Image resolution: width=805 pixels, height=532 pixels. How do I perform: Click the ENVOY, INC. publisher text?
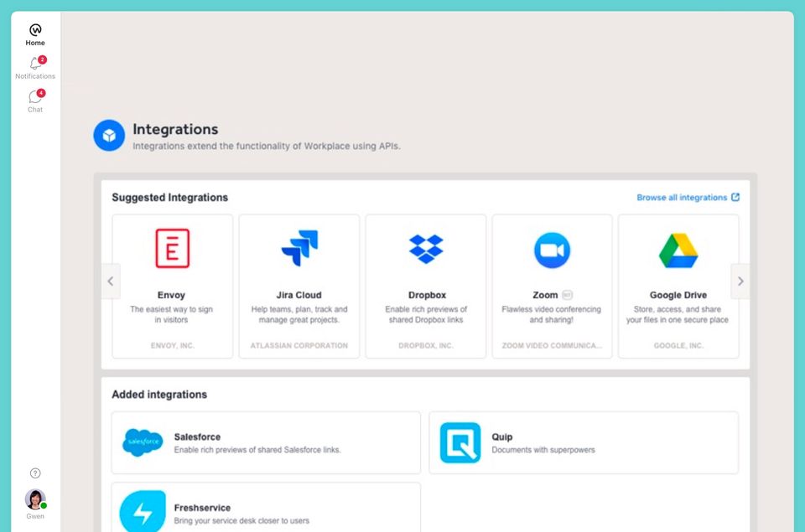point(173,346)
